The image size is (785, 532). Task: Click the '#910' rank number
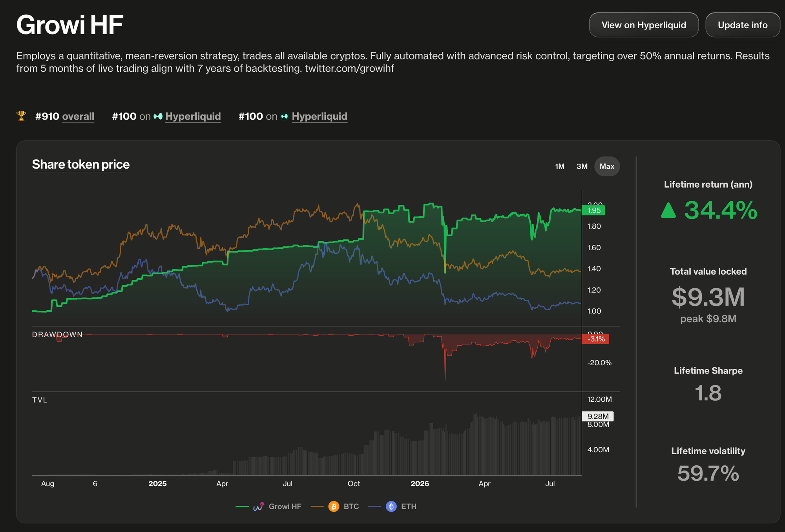[x=47, y=117]
